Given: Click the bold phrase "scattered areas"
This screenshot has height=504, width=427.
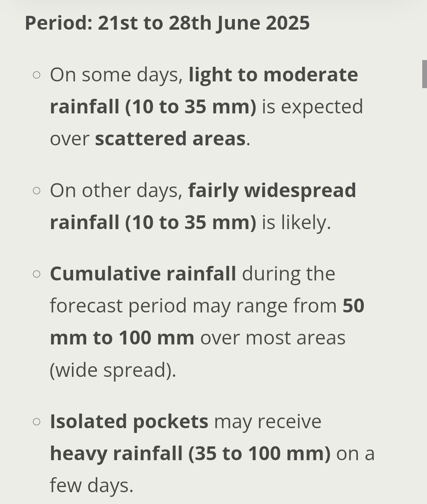Looking at the screenshot, I should tap(170, 139).
